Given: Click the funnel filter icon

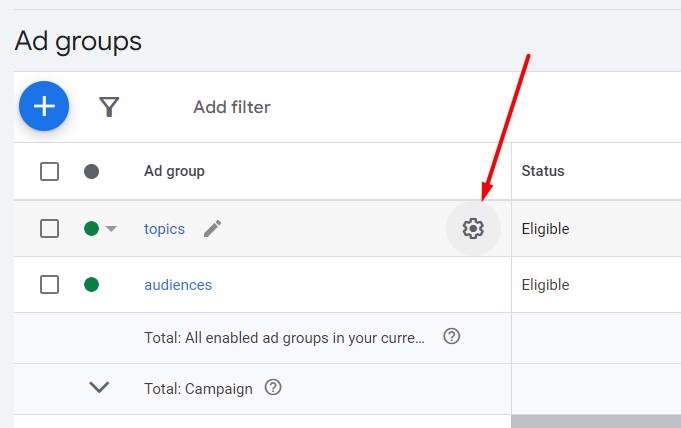Looking at the screenshot, I should (109, 107).
